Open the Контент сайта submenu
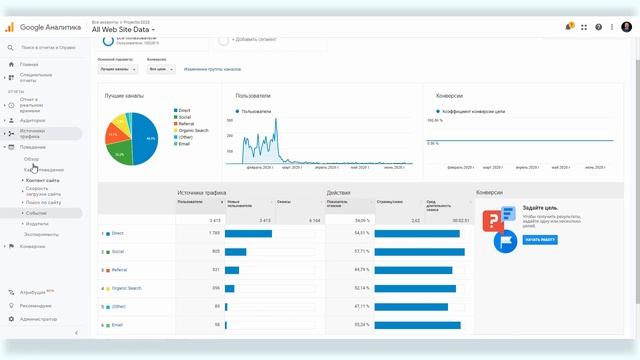The width and height of the screenshot is (640, 360). [x=42, y=180]
